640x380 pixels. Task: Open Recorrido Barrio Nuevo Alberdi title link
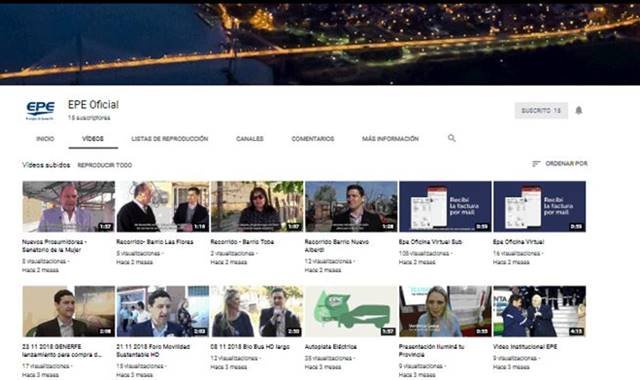pyautogui.click(x=337, y=246)
